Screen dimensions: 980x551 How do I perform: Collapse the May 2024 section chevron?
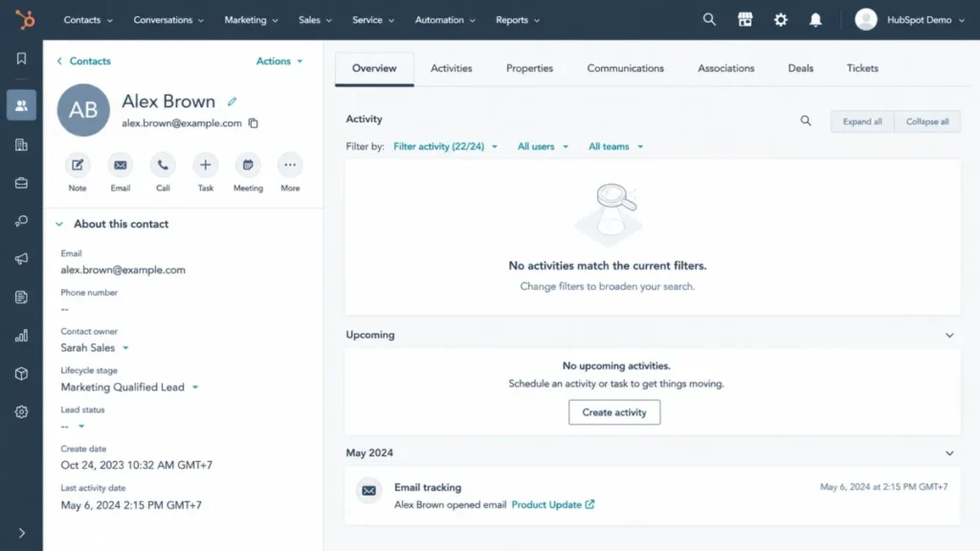949,453
